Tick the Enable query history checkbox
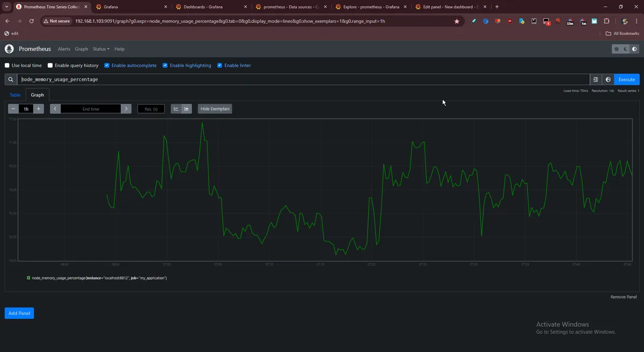644x352 pixels. (x=50, y=65)
